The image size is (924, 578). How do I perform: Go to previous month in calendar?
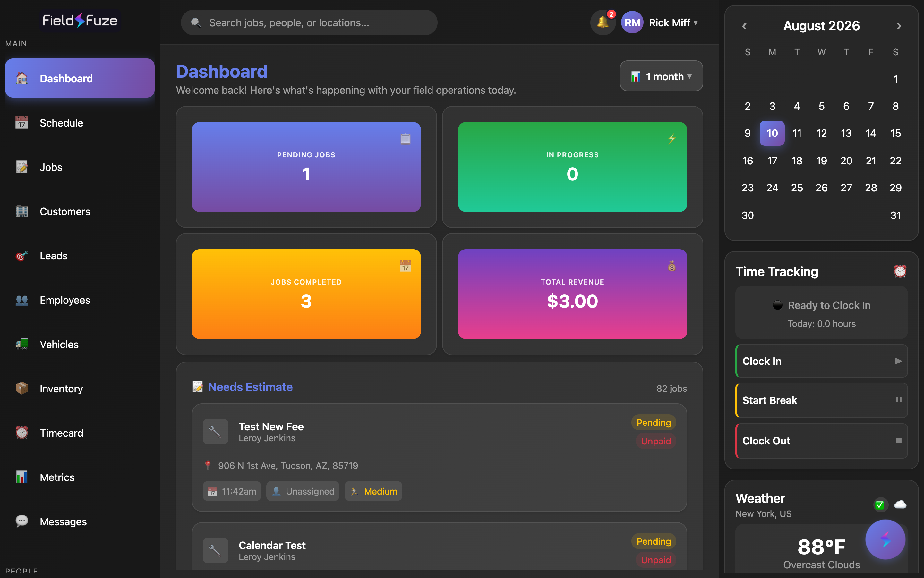pyautogui.click(x=744, y=26)
